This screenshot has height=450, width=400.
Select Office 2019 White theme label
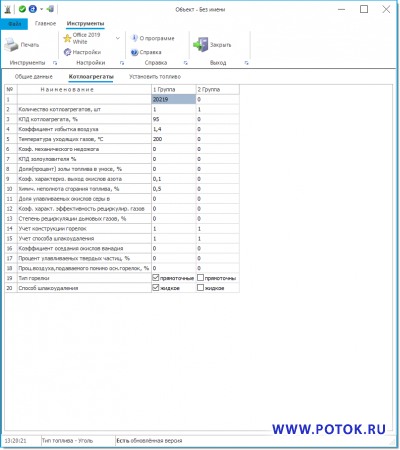pos(86,38)
